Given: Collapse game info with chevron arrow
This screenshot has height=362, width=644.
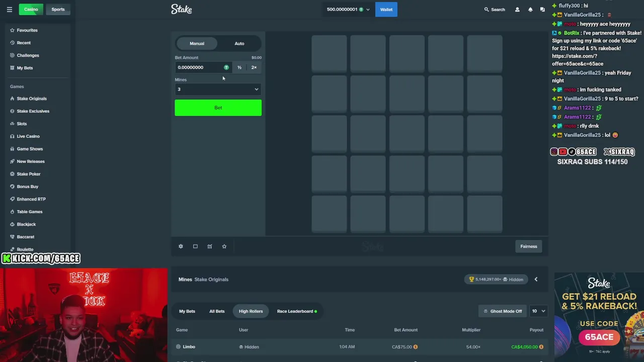Looking at the screenshot, I should coord(536,280).
